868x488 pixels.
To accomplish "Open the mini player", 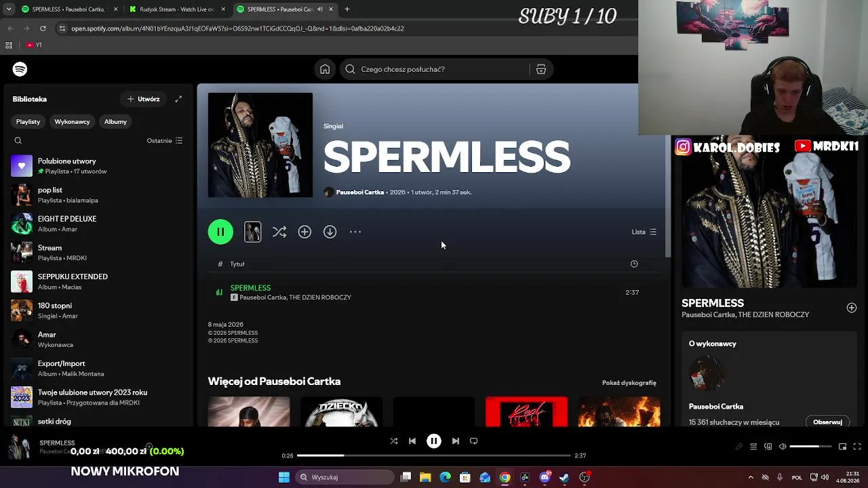I will point(842,447).
